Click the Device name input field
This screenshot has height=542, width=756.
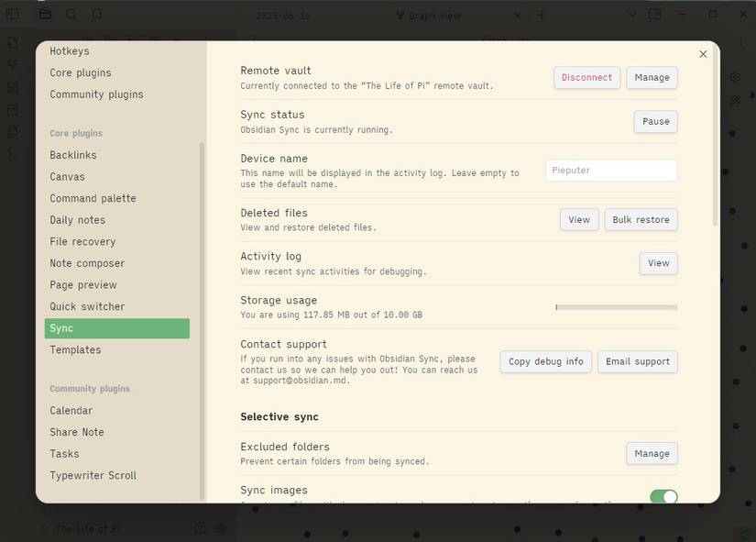(611, 170)
